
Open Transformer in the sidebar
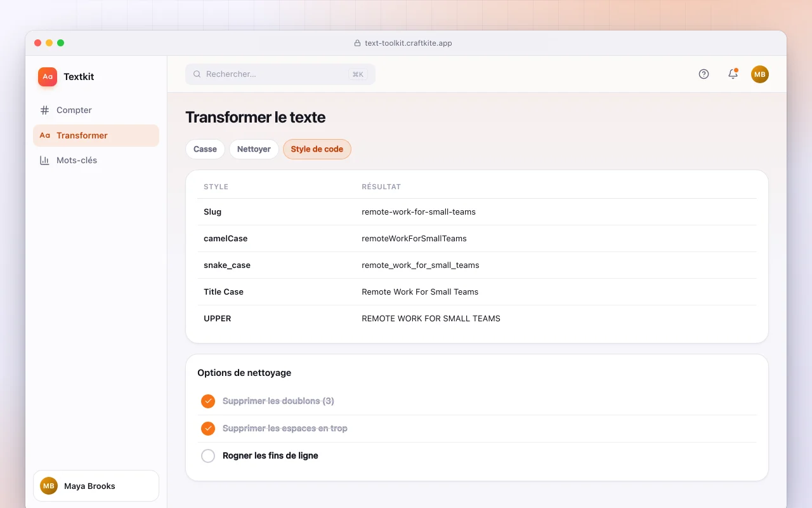point(96,135)
